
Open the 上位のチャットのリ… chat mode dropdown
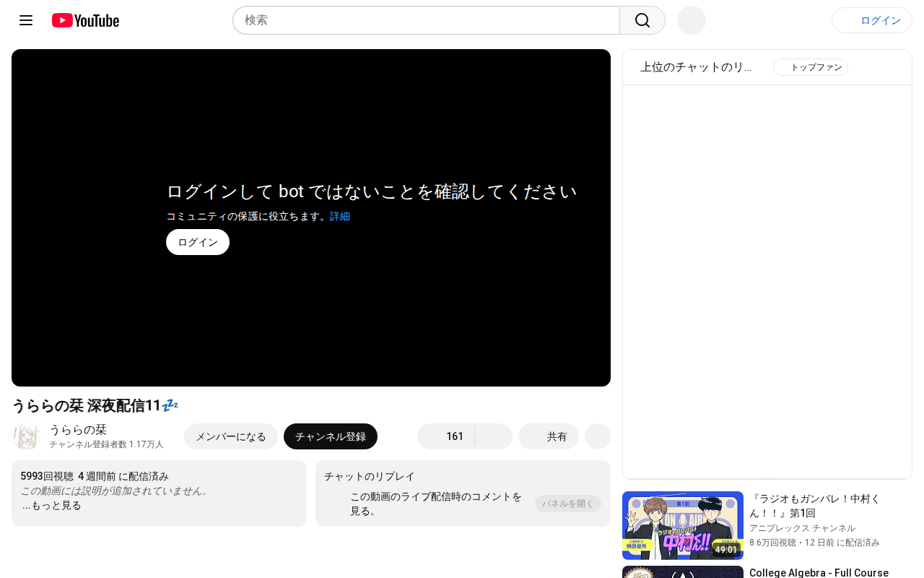(697, 67)
